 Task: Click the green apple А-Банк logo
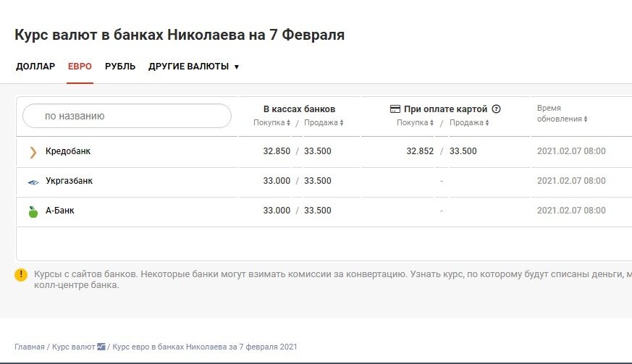click(33, 211)
